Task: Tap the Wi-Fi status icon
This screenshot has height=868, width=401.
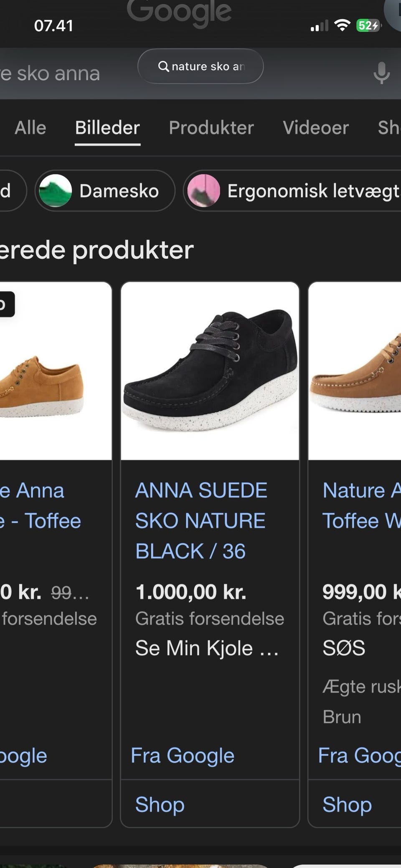Action: (x=343, y=25)
